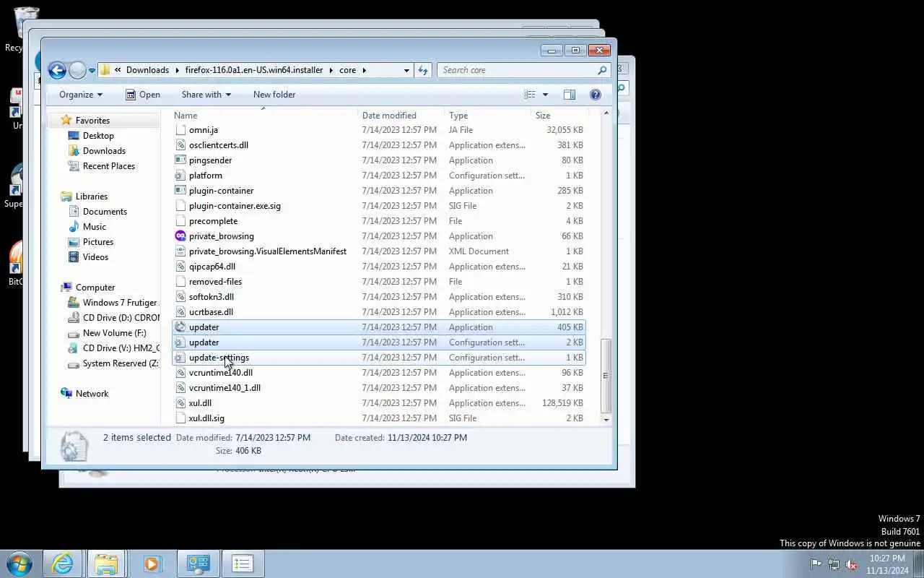
Task: Open the view options dropdown arrow
Action: [x=545, y=95]
